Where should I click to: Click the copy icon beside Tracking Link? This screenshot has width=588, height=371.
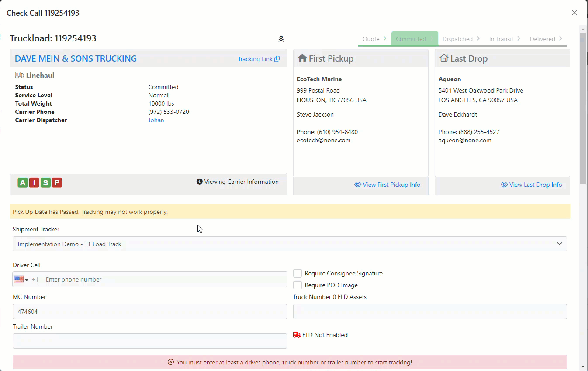tap(277, 59)
